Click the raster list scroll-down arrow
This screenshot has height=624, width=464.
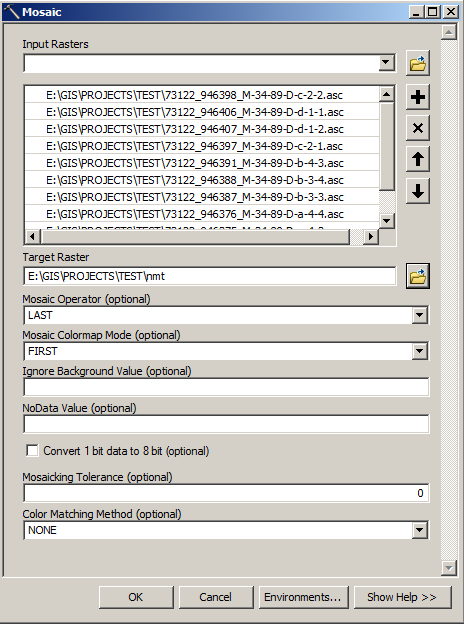(386, 220)
